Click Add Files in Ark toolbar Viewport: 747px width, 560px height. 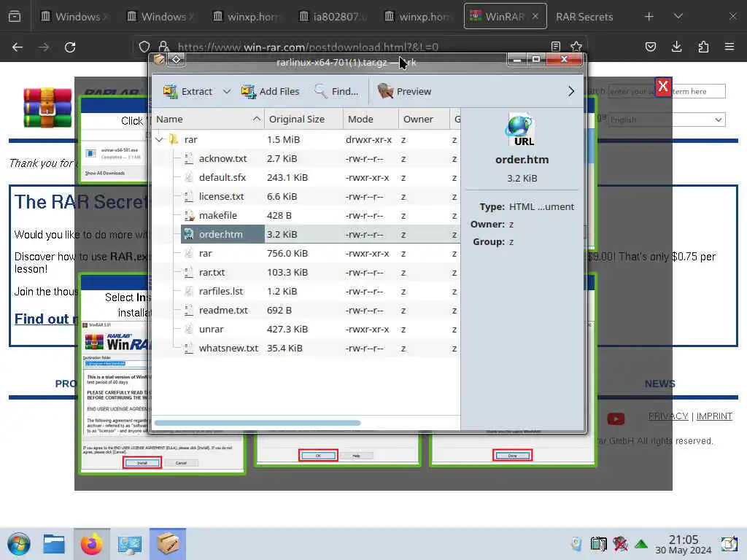(270, 91)
